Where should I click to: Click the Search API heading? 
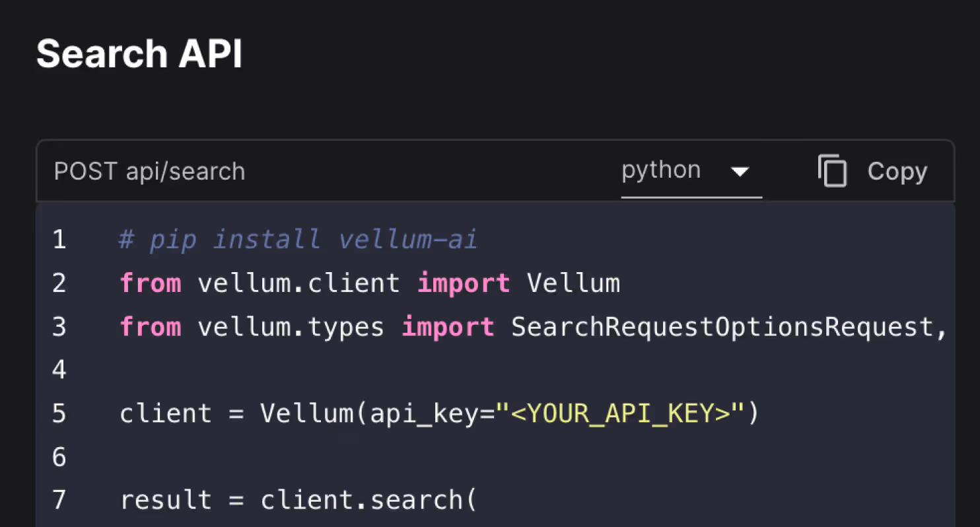(x=139, y=53)
